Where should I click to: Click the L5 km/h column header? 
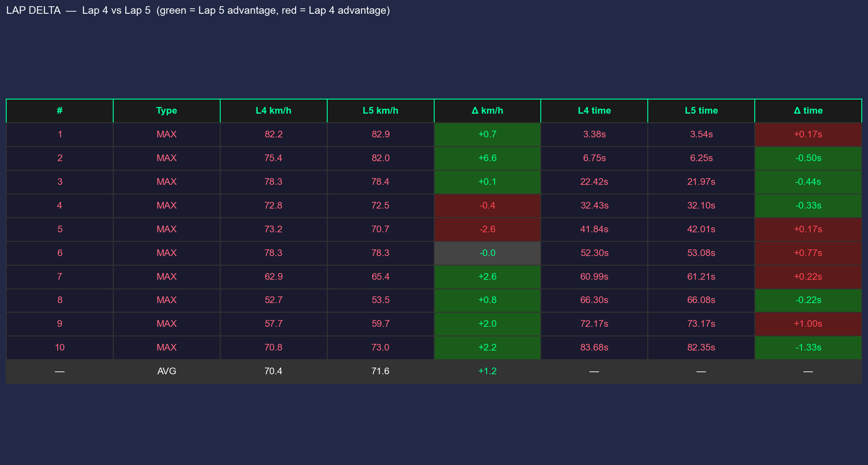[381, 111]
